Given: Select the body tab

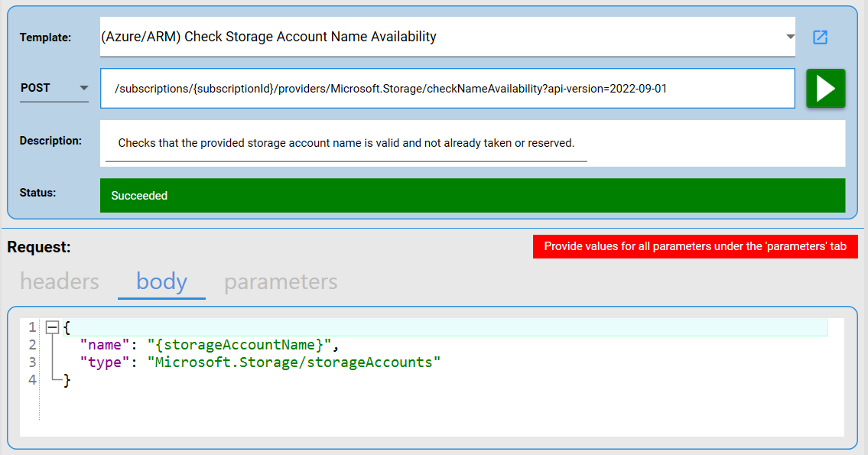Looking at the screenshot, I should [161, 281].
